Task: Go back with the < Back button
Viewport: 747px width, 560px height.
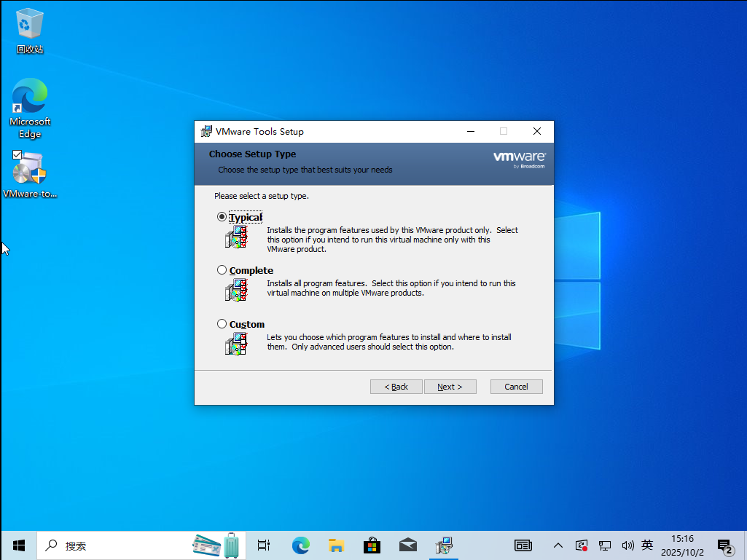Action: 396,387
